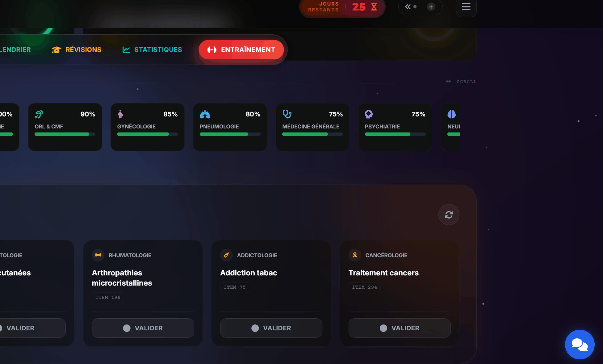The width and height of the screenshot is (603, 364).
Task: Click the stethoscope icon on Médecine Générale
Action: pos(287,114)
